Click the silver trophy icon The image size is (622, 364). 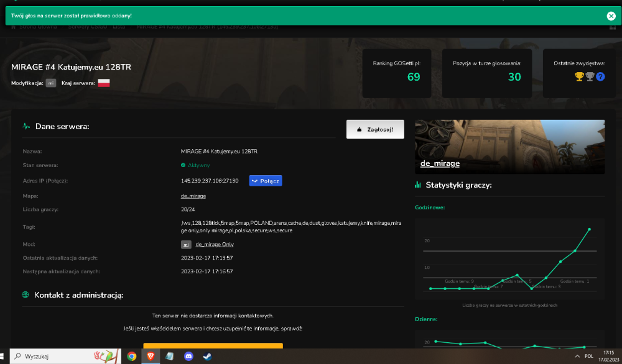590,76
